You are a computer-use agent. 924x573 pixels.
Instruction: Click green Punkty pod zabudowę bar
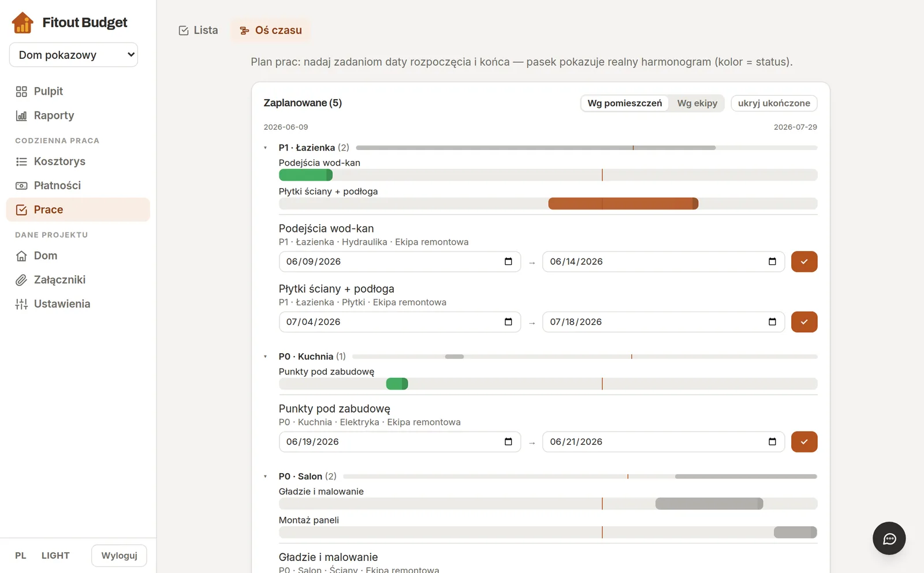pyautogui.click(x=397, y=384)
